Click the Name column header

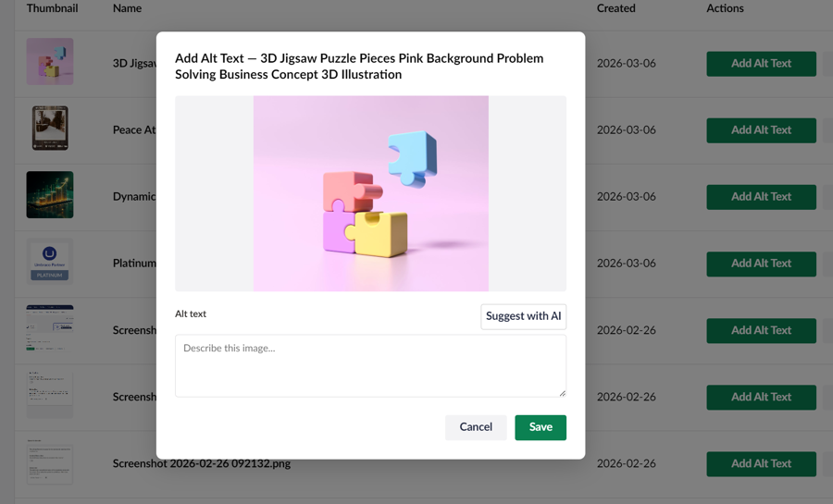coord(127,8)
